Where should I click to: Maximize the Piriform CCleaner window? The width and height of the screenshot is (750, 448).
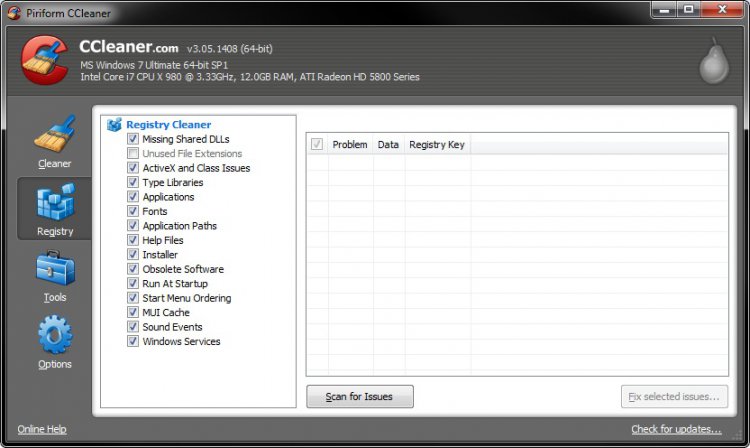(688, 10)
